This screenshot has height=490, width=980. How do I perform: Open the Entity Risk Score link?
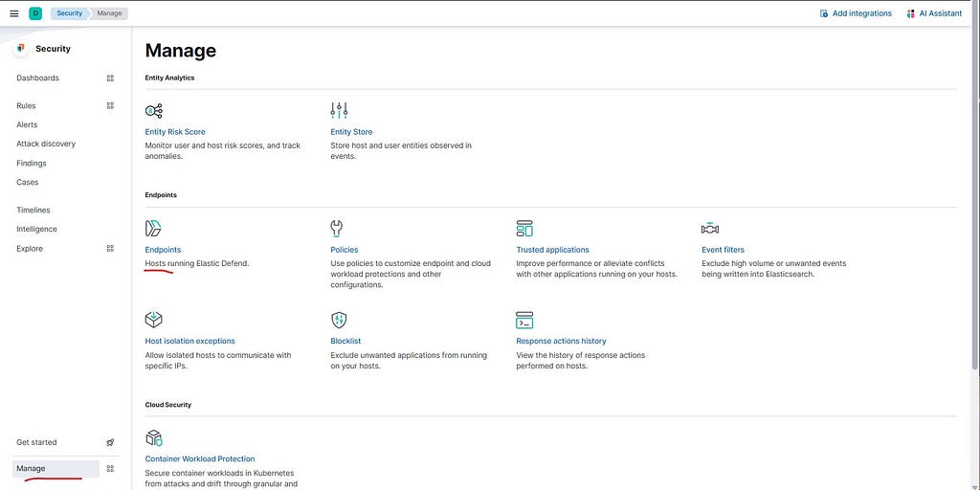point(175,132)
